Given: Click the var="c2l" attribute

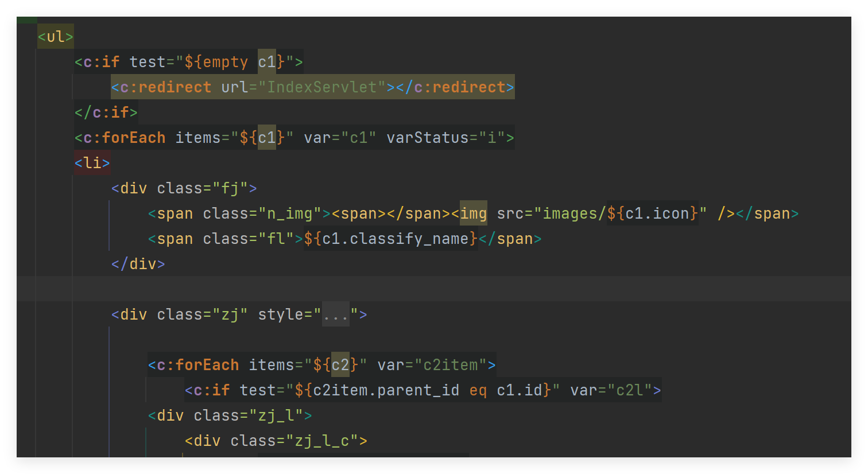Looking at the screenshot, I should click(x=611, y=390).
